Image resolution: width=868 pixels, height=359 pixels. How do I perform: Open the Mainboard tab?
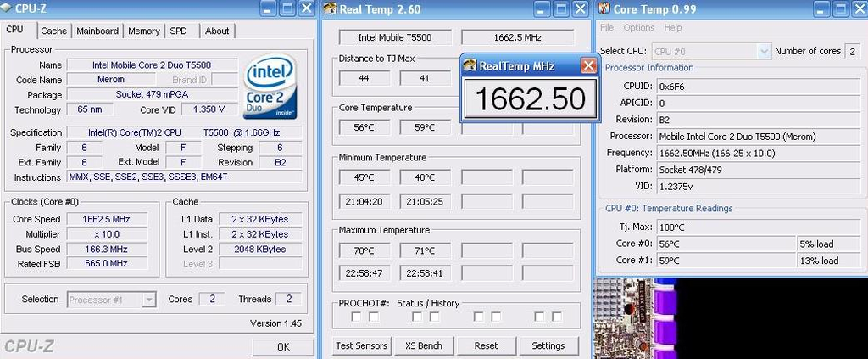[x=97, y=31]
